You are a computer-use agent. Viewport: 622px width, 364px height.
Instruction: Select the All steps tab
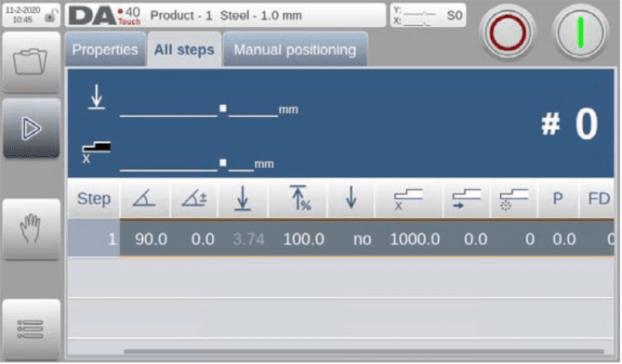click(x=184, y=49)
